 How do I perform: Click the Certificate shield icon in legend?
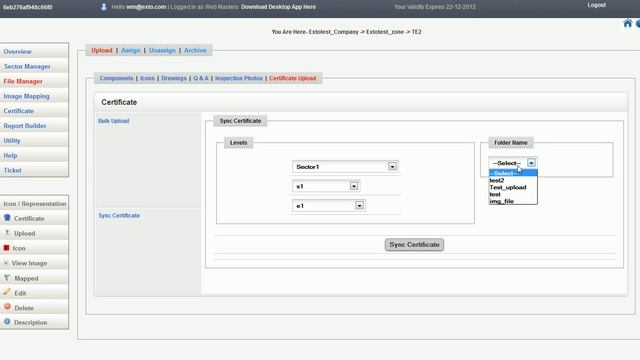[7, 218]
